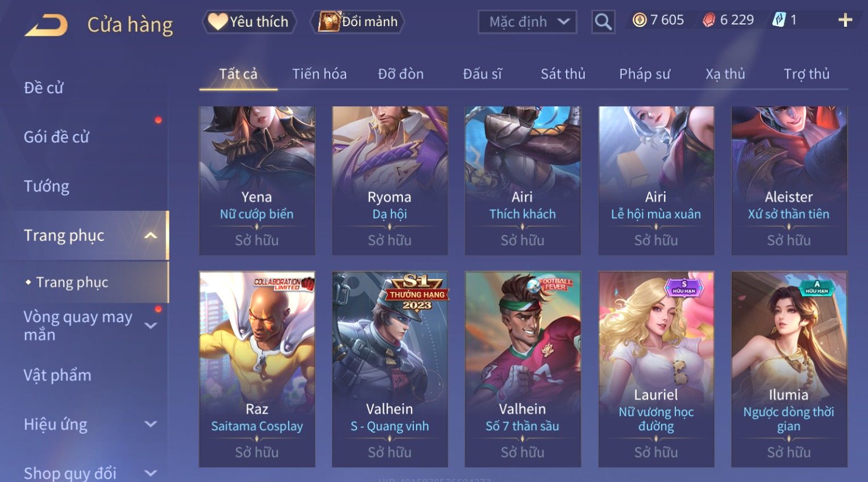Open the Đổi mảnh chest button
This screenshot has width=868, height=482.
(x=358, y=22)
